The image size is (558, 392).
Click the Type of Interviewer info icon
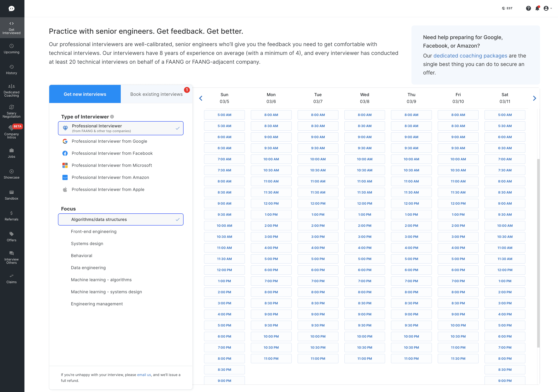pos(112,117)
